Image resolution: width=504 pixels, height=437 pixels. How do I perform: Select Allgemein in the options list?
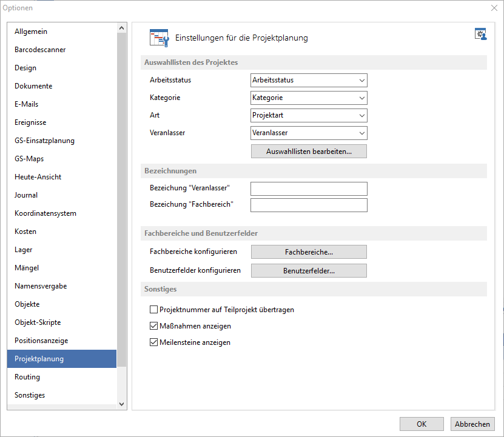pyautogui.click(x=62, y=32)
